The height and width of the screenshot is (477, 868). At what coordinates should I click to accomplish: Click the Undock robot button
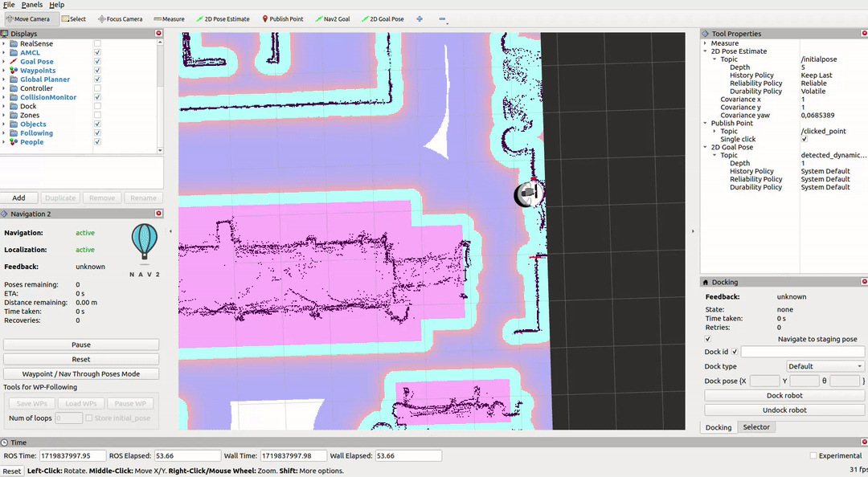pos(784,410)
